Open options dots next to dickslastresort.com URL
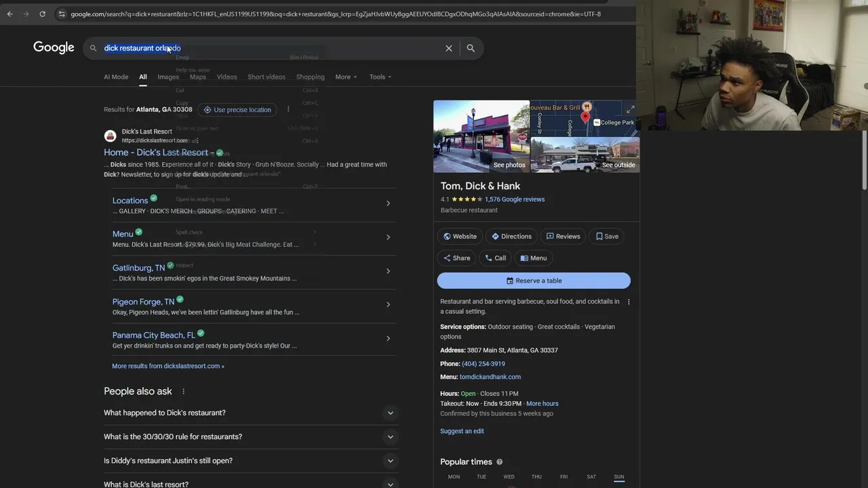 pos(197,140)
